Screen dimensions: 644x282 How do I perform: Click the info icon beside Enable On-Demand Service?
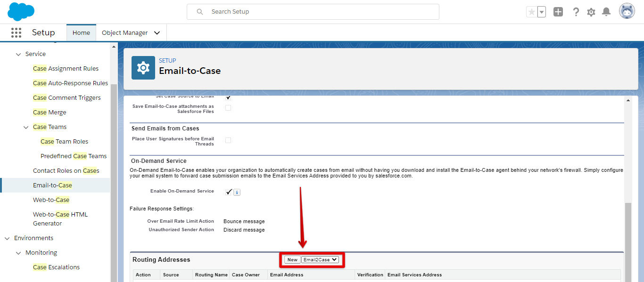[236, 192]
